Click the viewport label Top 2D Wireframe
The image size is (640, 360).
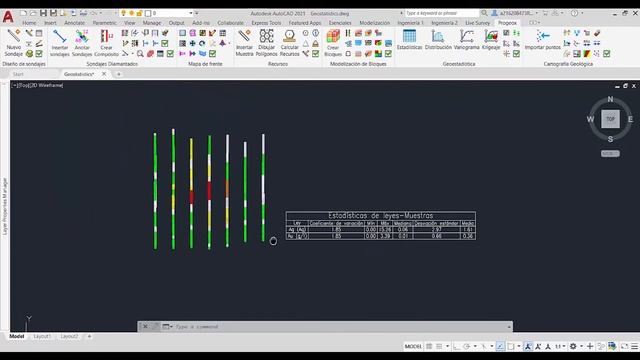pos(38,85)
